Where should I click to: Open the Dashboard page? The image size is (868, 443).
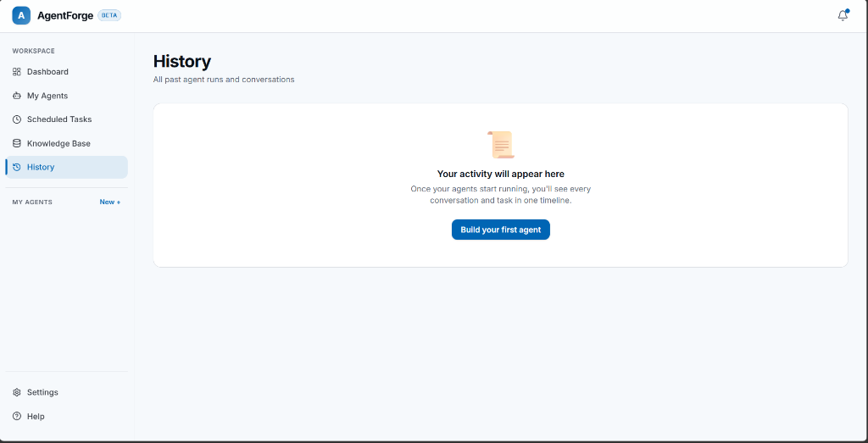66,72
